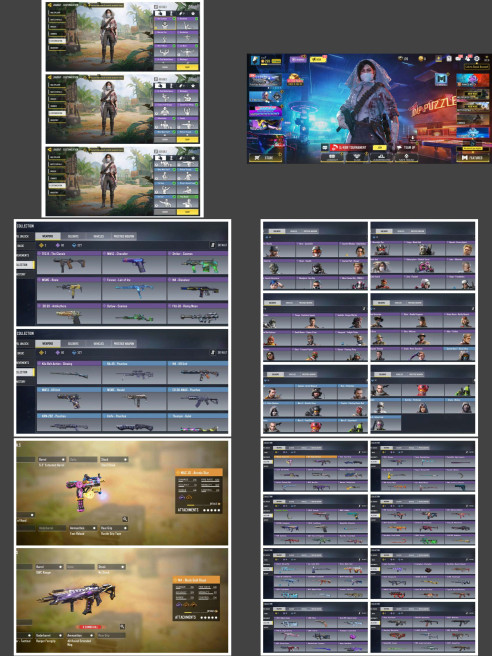
Task: Open the gold crate icon in lobby
Action: [295, 79]
